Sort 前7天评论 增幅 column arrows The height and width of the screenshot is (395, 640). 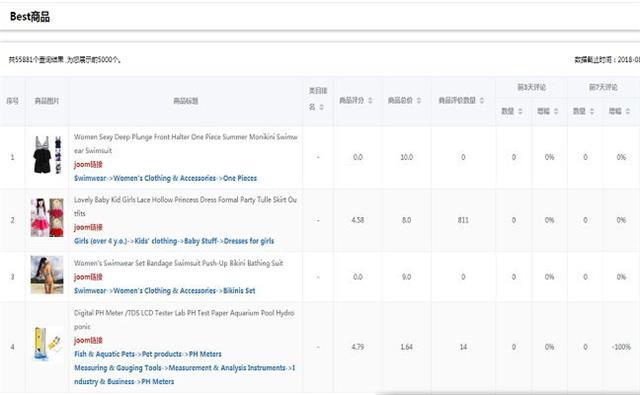pos(628,111)
